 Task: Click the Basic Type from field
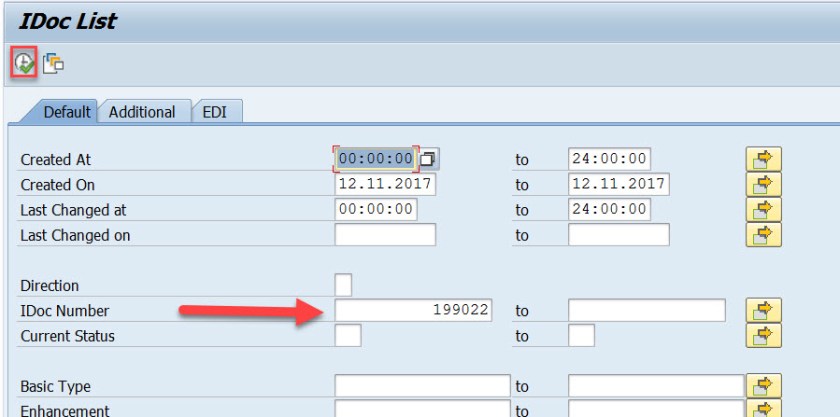423,386
